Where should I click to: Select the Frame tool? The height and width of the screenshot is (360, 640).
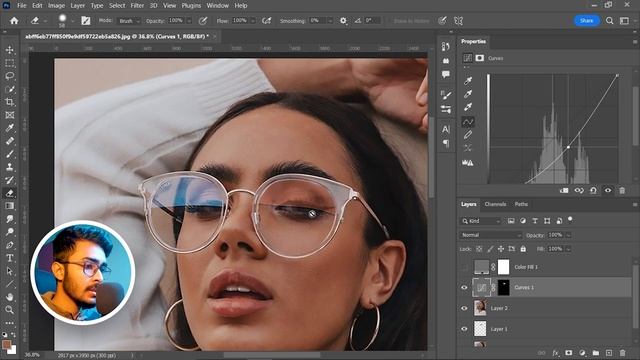[9, 115]
